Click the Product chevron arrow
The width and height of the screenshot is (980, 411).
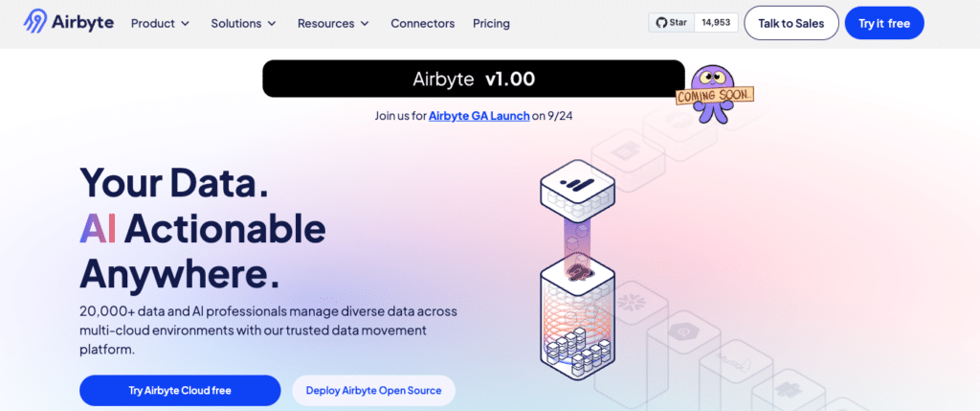[x=185, y=24]
